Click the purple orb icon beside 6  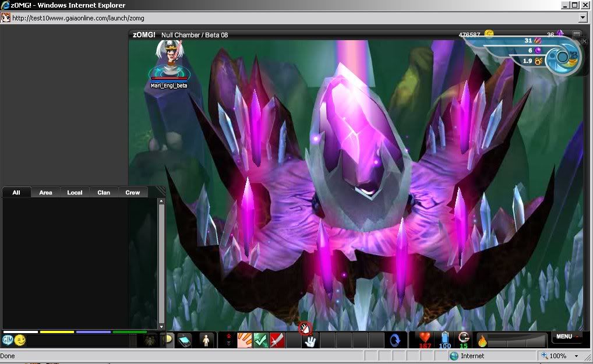[x=538, y=50]
